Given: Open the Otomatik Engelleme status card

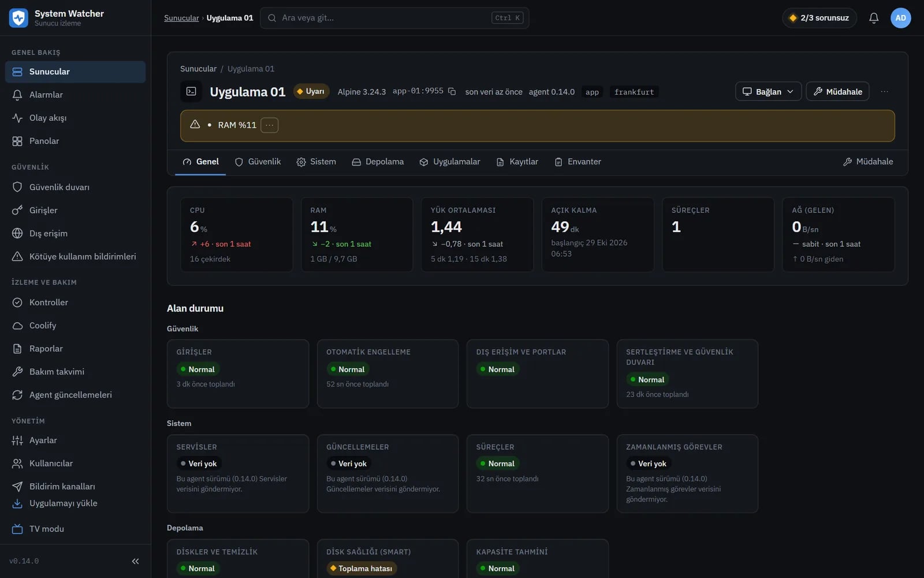Looking at the screenshot, I should pos(388,374).
